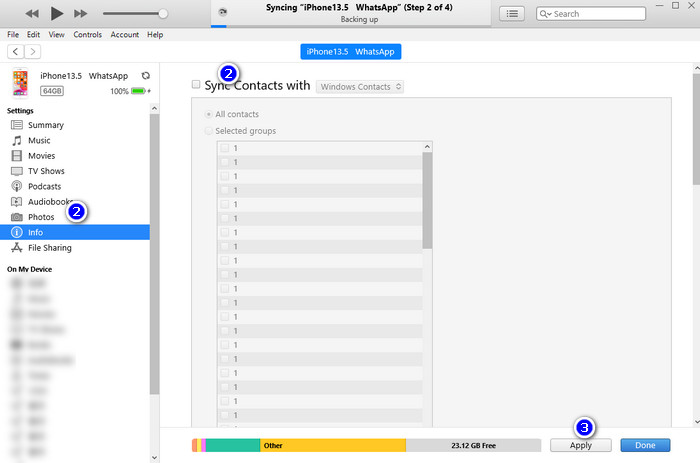Click into the Search field

pyautogui.click(x=591, y=14)
